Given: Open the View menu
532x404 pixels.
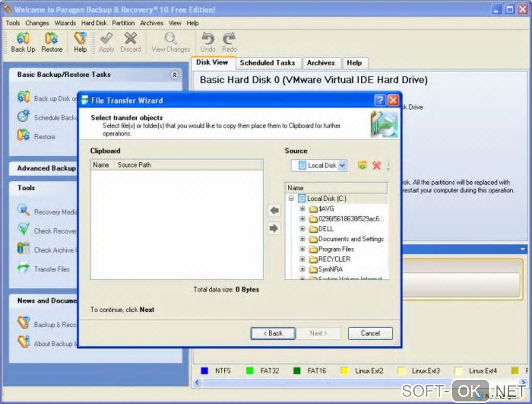Looking at the screenshot, I should pyautogui.click(x=175, y=23).
